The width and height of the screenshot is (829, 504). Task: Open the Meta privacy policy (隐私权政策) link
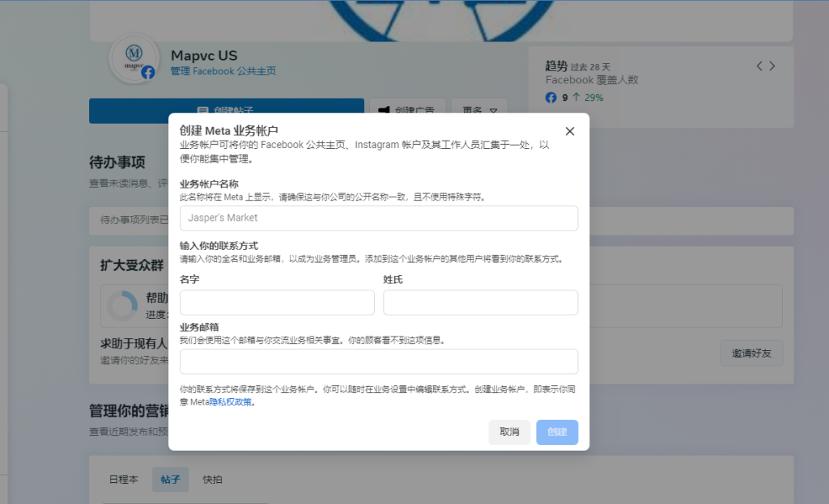[x=231, y=402]
